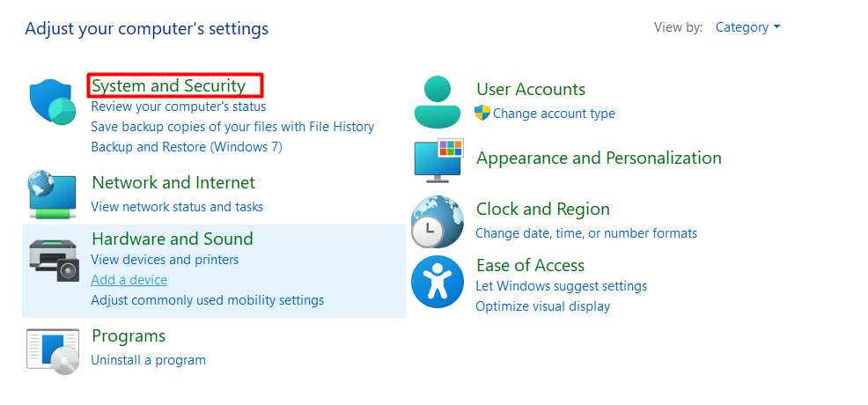Click the Clock and Region globe icon
The image size is (868, 405).
(438, 221)
